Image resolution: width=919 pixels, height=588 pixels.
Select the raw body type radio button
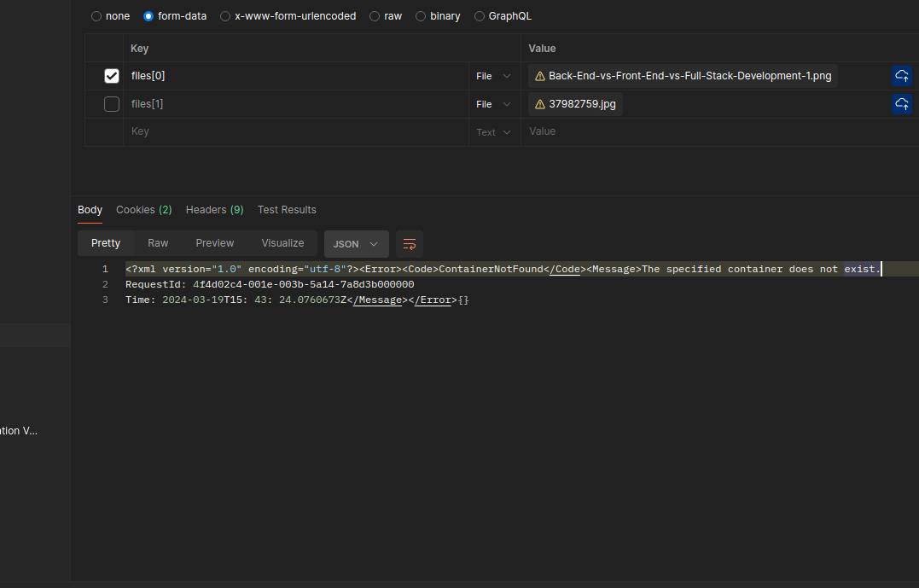click(375, 16)
